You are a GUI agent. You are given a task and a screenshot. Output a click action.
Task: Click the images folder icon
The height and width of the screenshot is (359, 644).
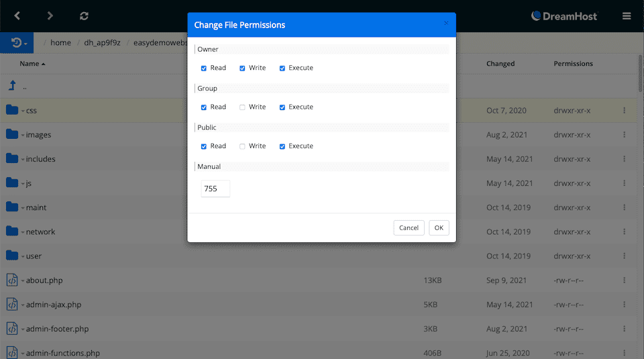pos(12,134)
